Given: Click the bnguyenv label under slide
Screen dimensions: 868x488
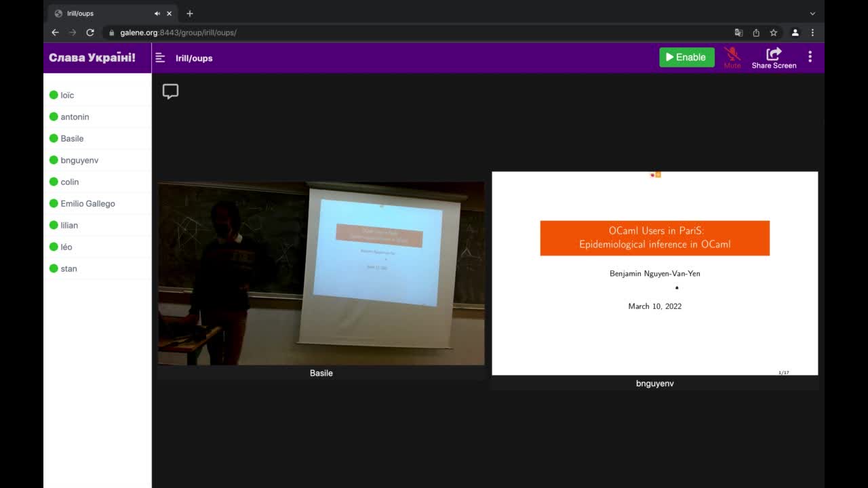Looking at the screenshot, I should click(655, 384).
